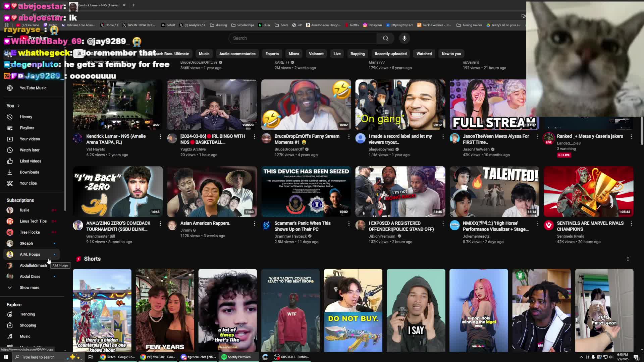Select Recently uploaded filter chip

coord(390,54)
